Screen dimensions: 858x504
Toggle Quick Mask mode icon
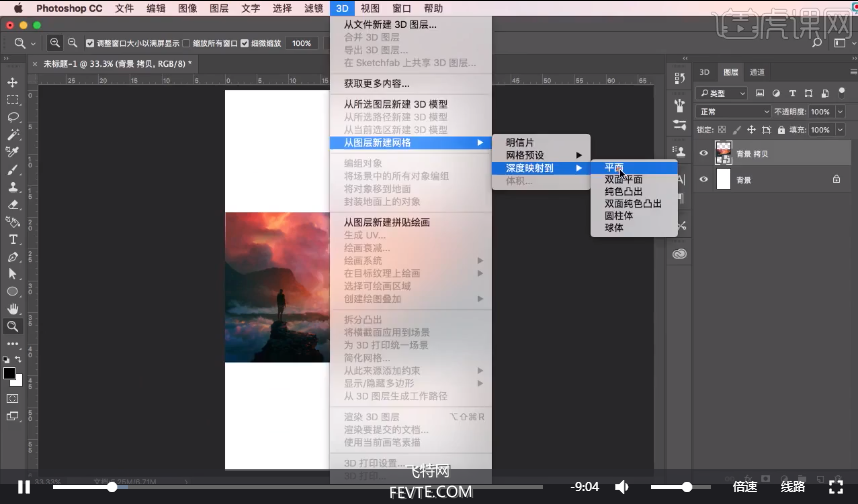click(x=12, y=398)
